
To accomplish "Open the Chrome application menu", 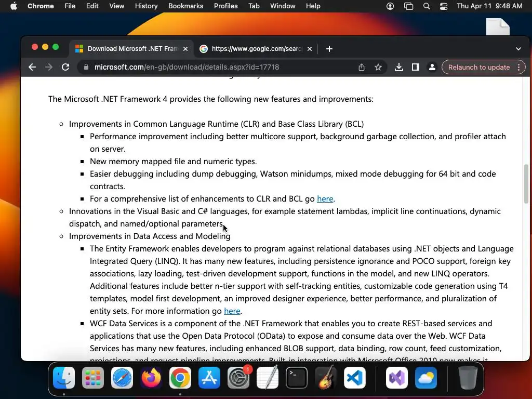I will tap(41, 6).
